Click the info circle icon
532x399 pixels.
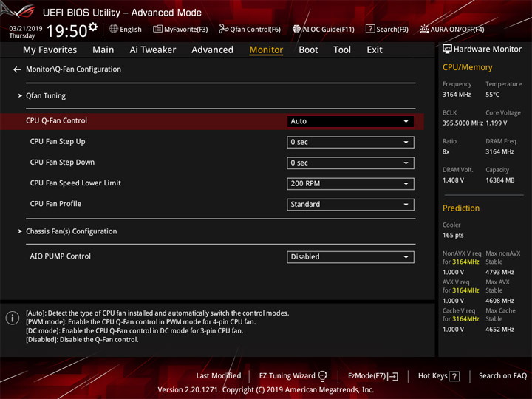tap(13, 318)
